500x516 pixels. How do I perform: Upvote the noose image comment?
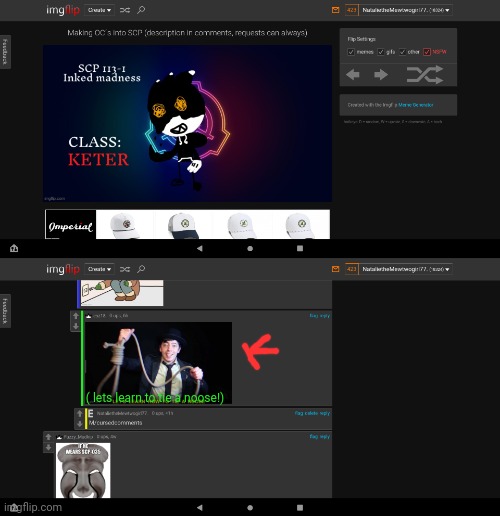click(x=76, y=316)
